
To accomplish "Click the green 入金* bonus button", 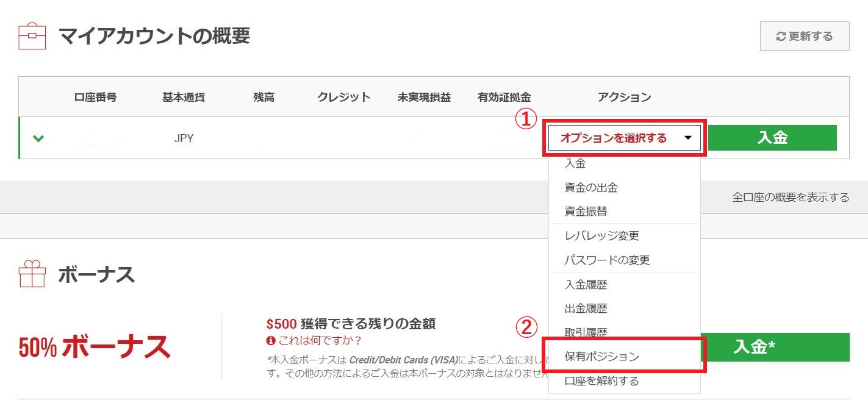I will click(775, 347).
